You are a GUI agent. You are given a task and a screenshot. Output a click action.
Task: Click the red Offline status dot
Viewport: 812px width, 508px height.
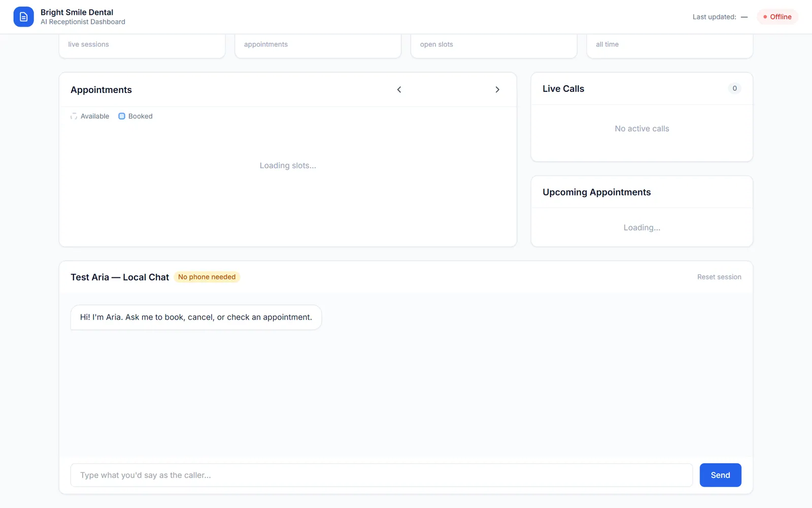click(x=765, y=17)
